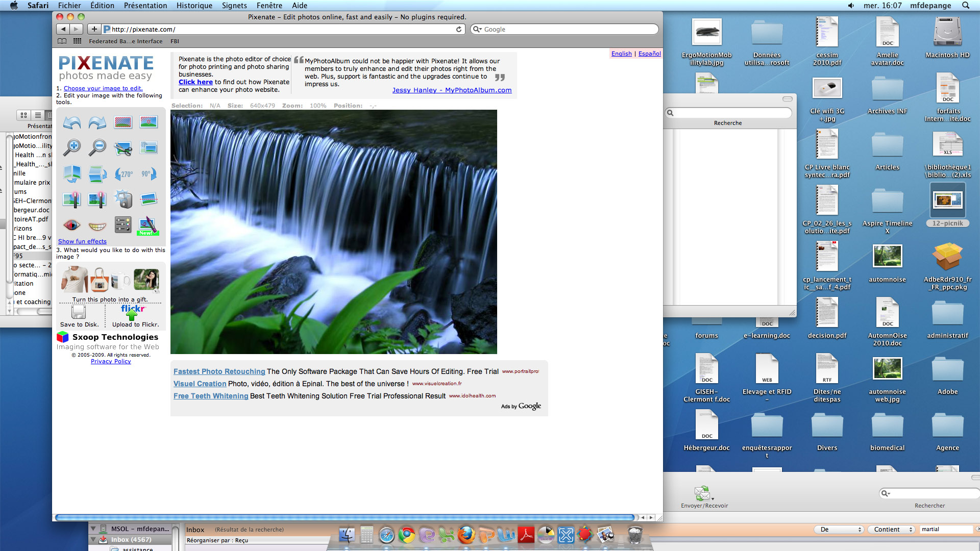
Task: Click the Save to Disk floppy icon
Action: pos(79,312)
